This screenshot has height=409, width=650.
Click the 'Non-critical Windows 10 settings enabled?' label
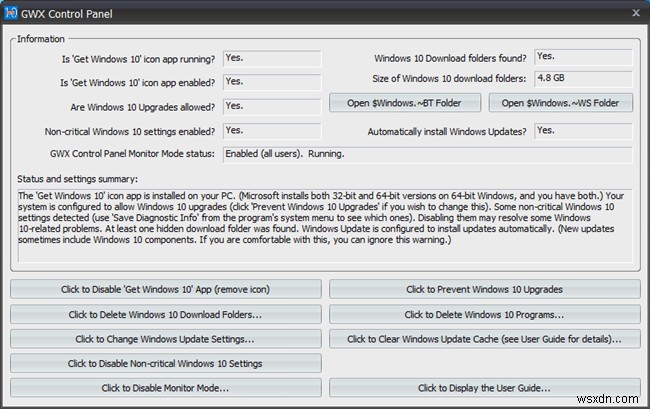pos(130,132)
